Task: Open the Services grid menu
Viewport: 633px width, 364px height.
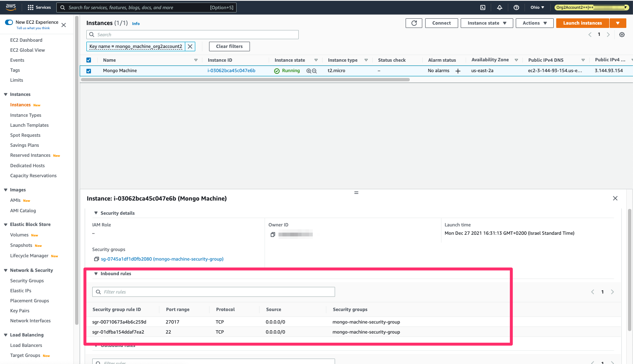Action: (x=39, y=8)
